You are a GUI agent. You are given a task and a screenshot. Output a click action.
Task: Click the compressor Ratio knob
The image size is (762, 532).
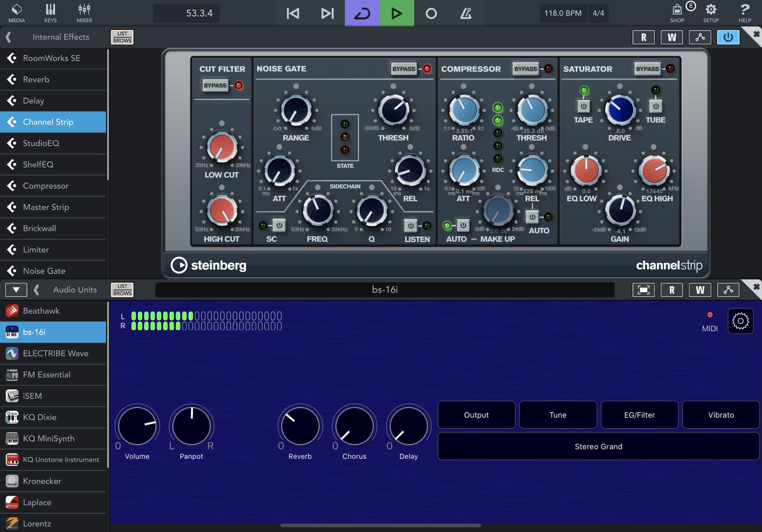click(464, 110)
